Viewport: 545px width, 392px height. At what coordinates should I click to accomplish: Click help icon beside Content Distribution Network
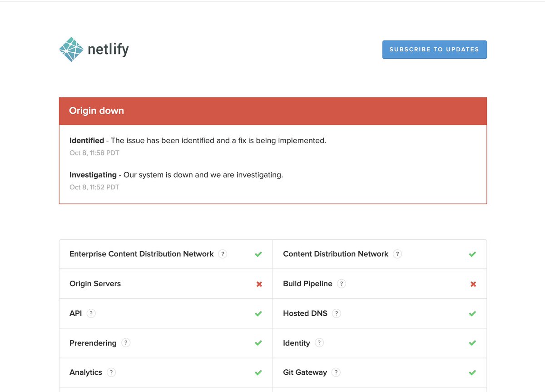click(x=397, y=254)
